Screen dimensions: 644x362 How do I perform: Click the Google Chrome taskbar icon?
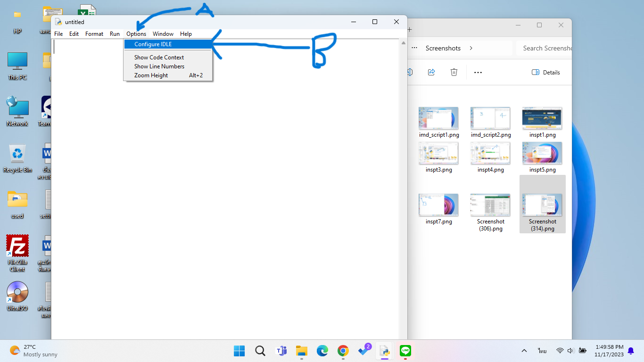click(343, 351)
